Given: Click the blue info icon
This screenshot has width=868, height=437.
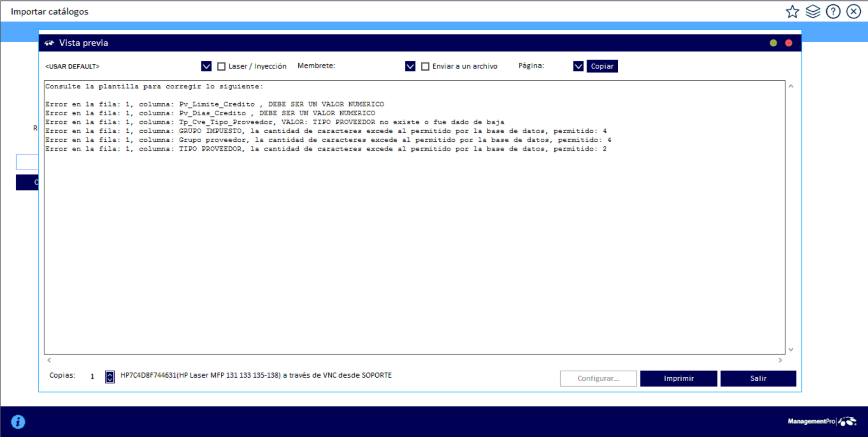Looking at the screenshot, I should (18, 422).
